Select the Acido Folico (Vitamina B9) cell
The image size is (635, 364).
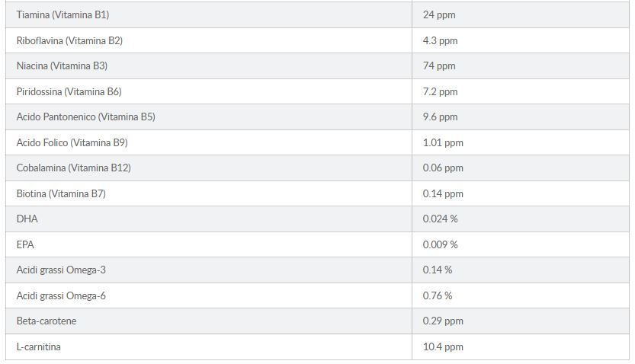pos(72,142)
